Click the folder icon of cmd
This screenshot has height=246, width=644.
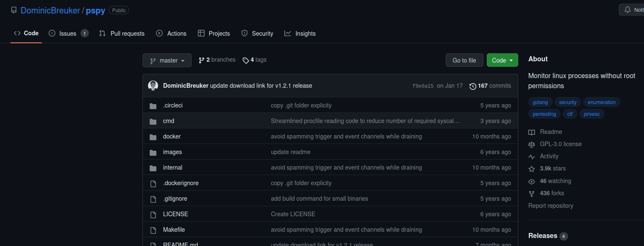click(153, 121)
